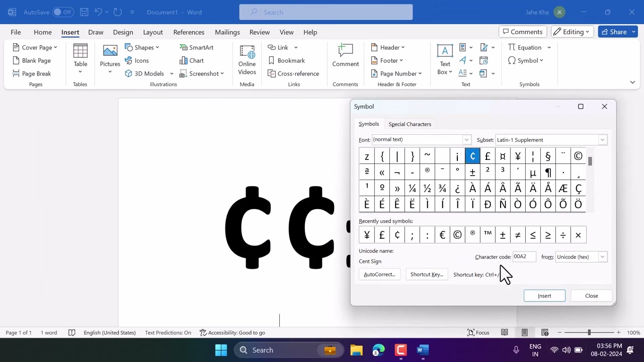
Task: Collapse the ribbon with the chevron
Action: [632, 82]
